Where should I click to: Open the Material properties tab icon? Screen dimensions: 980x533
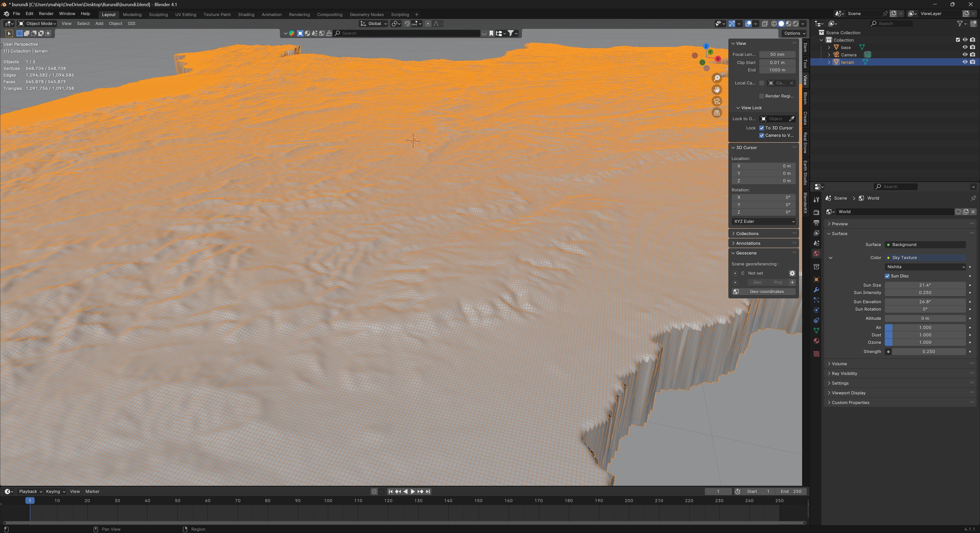tap(816, 341)
